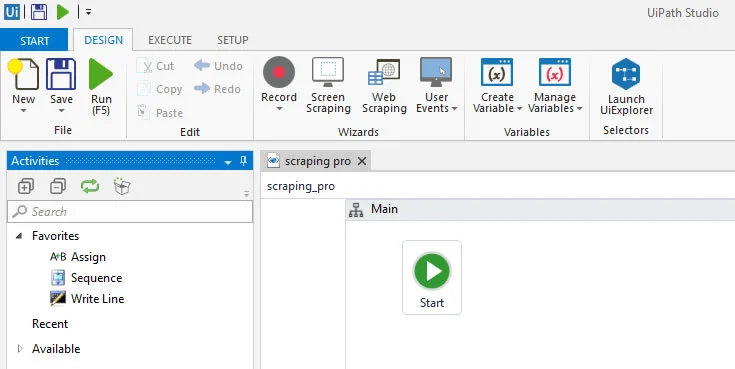This screenshot has width=735, height=369.
Task: Click the Collapse All icon in Activities
Action: point(58,187)
